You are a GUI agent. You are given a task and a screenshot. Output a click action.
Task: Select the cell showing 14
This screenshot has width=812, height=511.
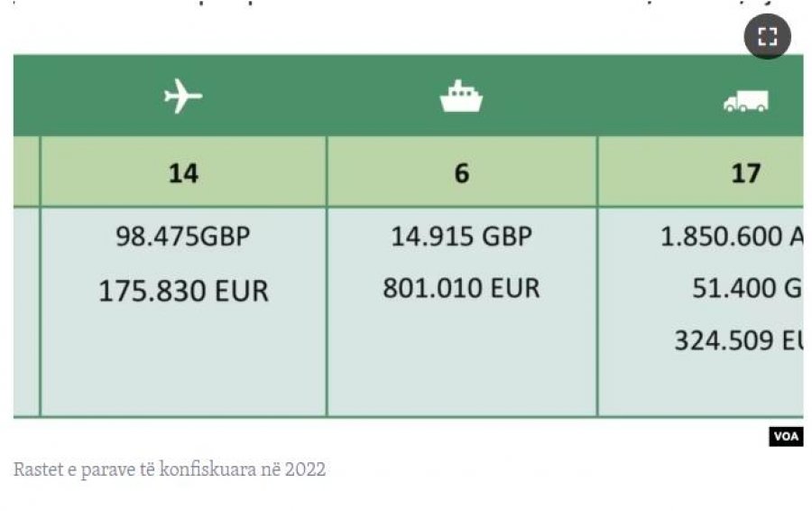pyautogui.click(x=183, y=172)
